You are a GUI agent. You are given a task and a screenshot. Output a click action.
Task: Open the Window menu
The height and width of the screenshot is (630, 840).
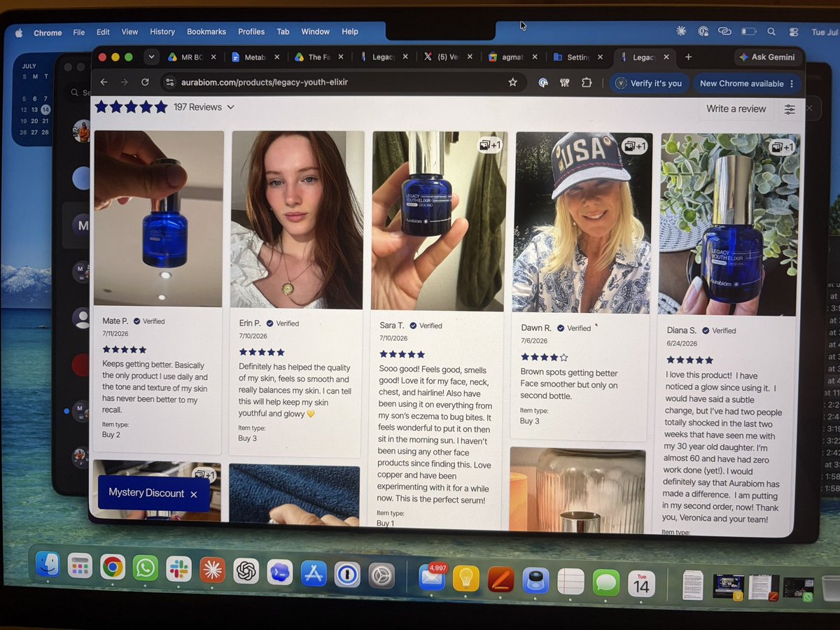click(x=316, y=31)
